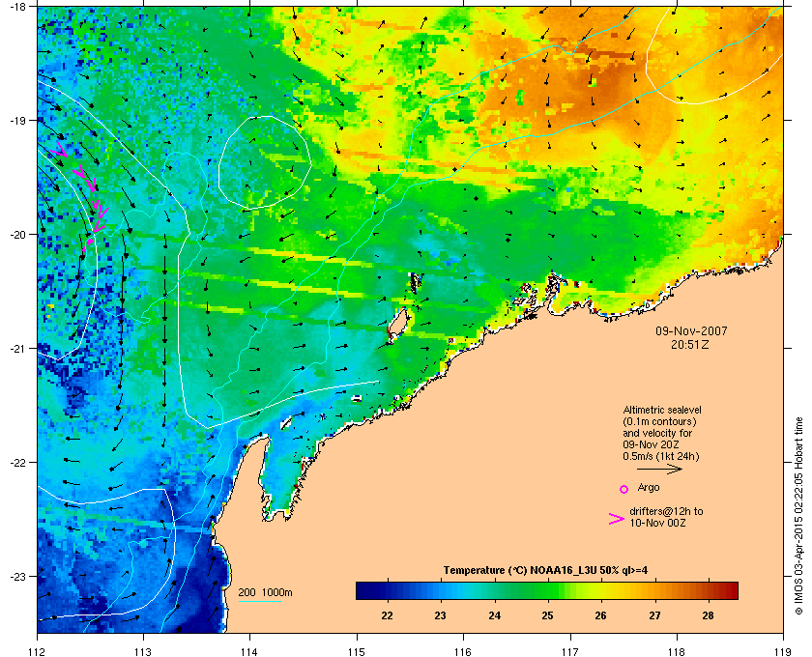Click the latitude axis label -21

coord(18,349)
